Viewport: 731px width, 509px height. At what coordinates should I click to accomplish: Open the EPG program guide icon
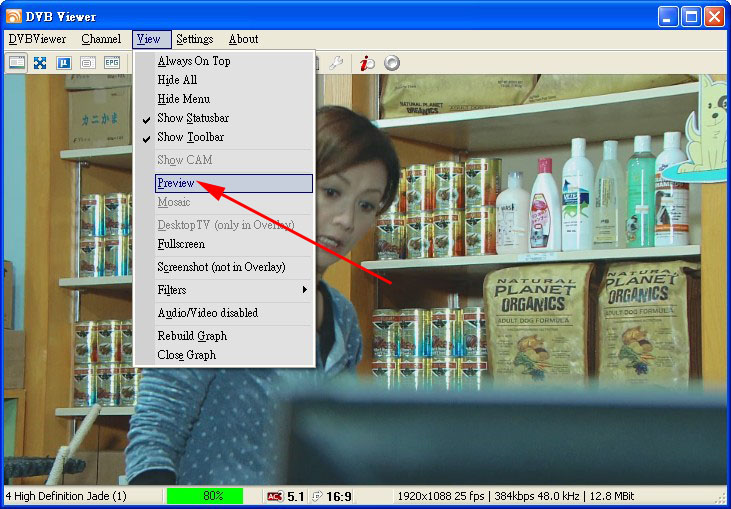click(112, 62)
